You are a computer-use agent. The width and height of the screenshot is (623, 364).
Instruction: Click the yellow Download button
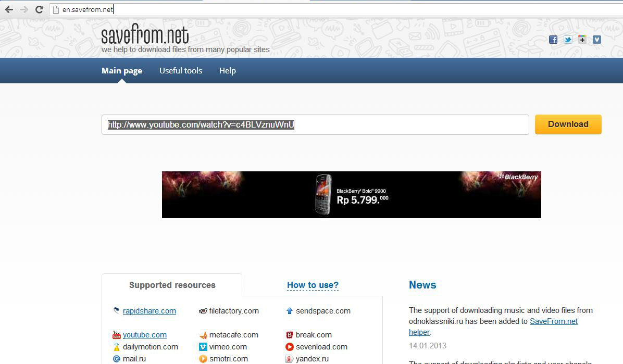point(568,124)
